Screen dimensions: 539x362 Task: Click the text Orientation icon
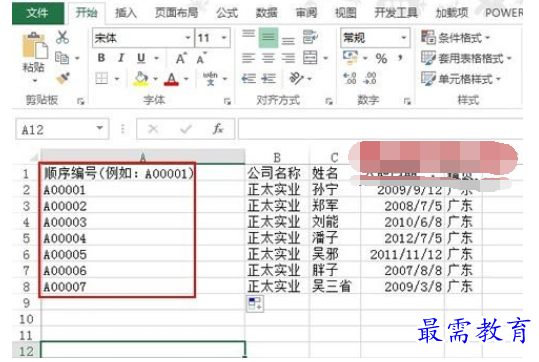pyautogui.click(x=296, y=79)
